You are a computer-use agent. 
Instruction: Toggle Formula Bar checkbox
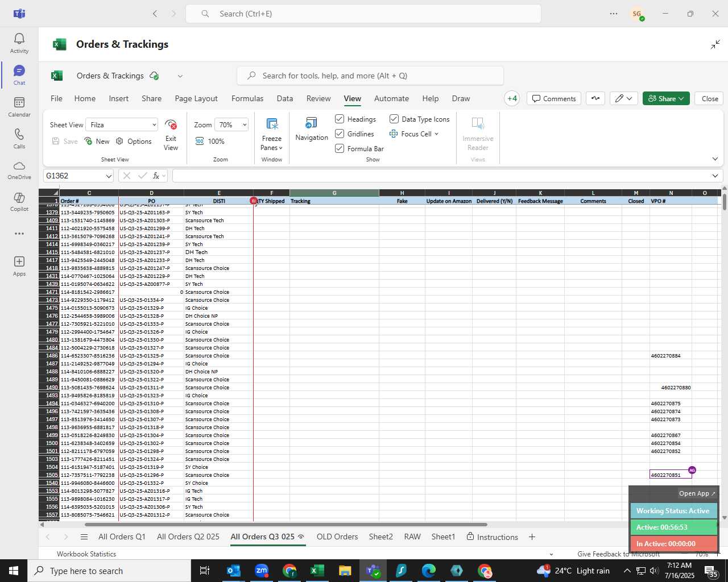coord(340,148)
